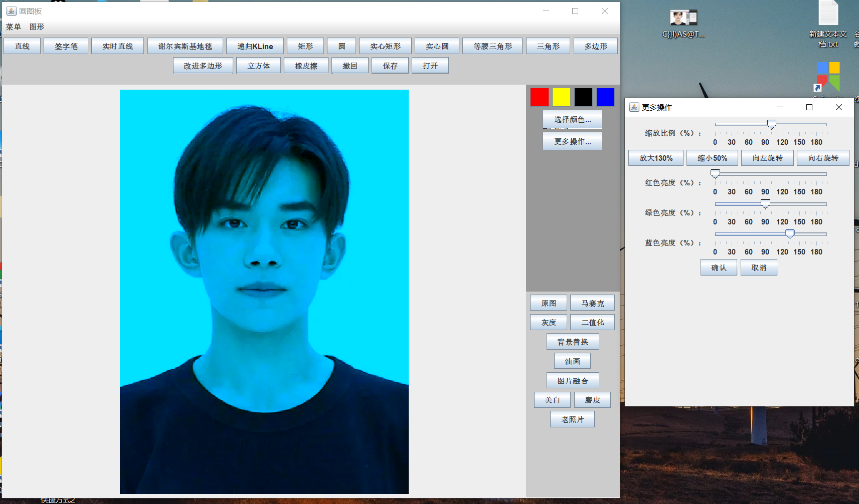Select the 签字笔 pen tool

coord(66,46)
